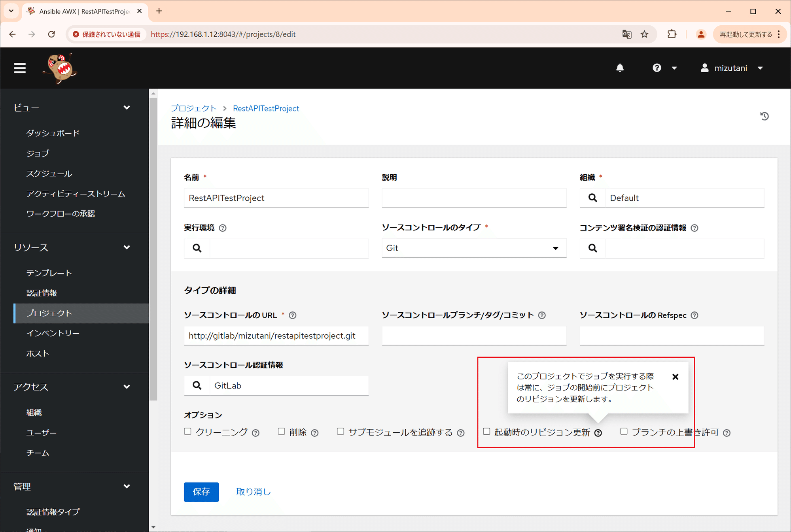Open the mizutani user dropdown
Image resolution: width=791 pixels, height=532 pixels.
tap(732, 68)
